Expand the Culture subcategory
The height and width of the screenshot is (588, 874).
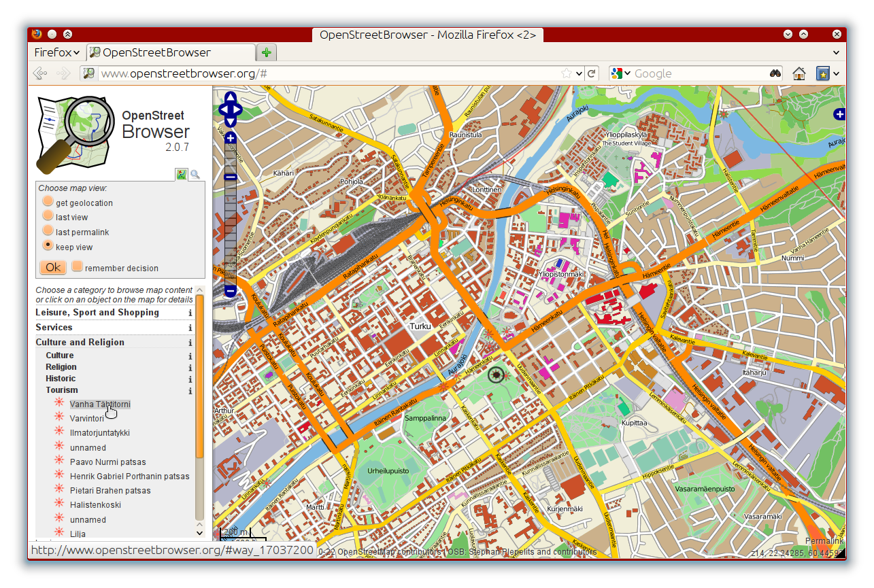60,356
